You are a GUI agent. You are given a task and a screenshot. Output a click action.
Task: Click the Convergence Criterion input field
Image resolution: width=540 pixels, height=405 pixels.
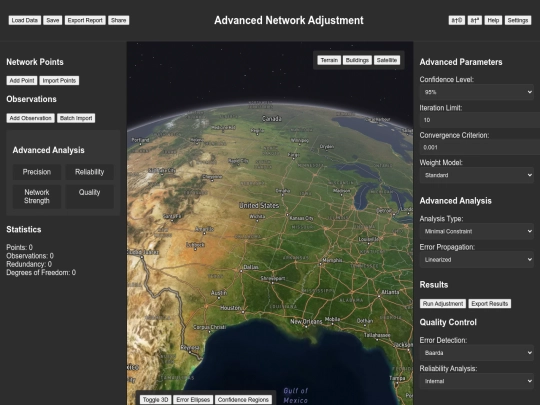[479, 147]
